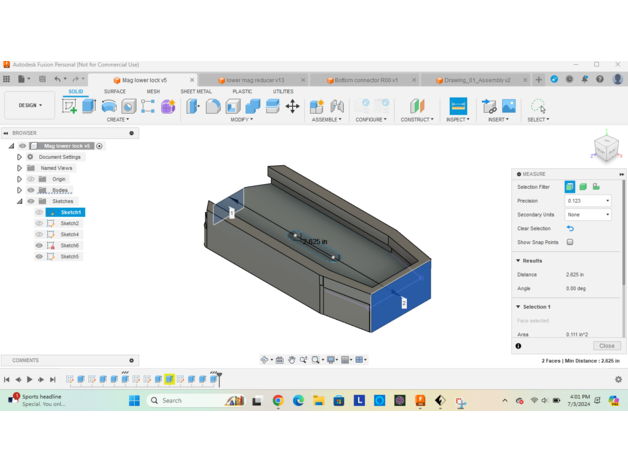The height and width of the screenshot is (472, 628).
Task: Switch to the Sheet Metal tab
Action: coord(196,91)
